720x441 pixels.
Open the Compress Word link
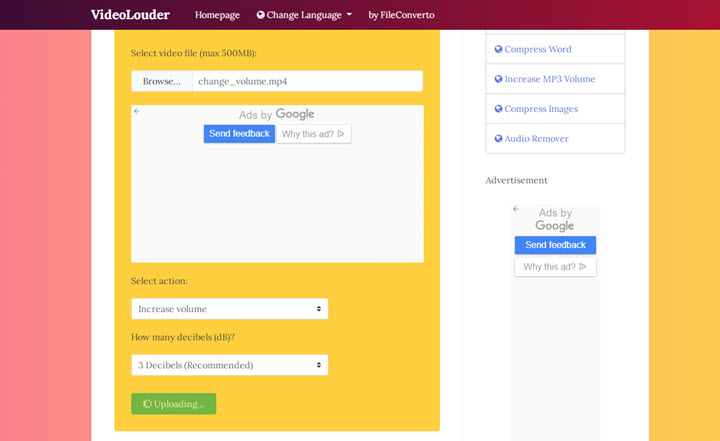pos(538,49)
